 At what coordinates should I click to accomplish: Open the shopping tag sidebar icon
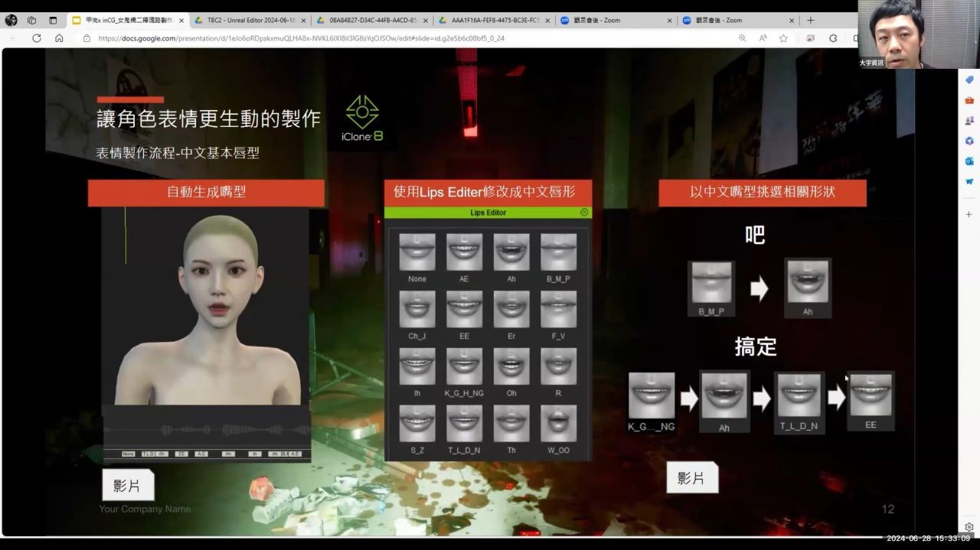tap(969, 80)
